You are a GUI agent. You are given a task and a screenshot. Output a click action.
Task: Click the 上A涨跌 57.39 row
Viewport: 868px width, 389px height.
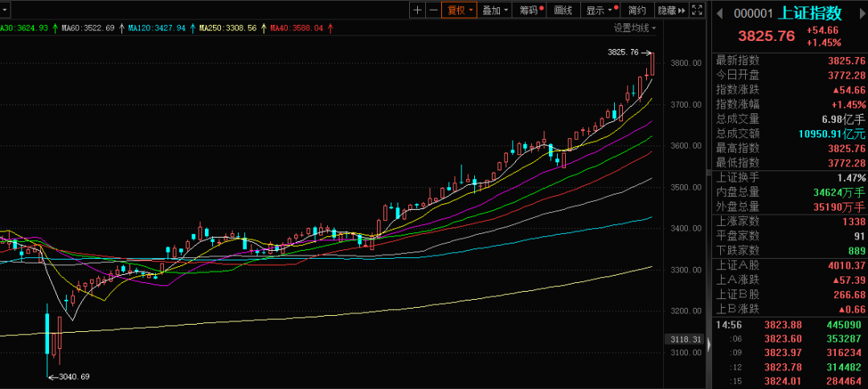[x=791, y=280]
